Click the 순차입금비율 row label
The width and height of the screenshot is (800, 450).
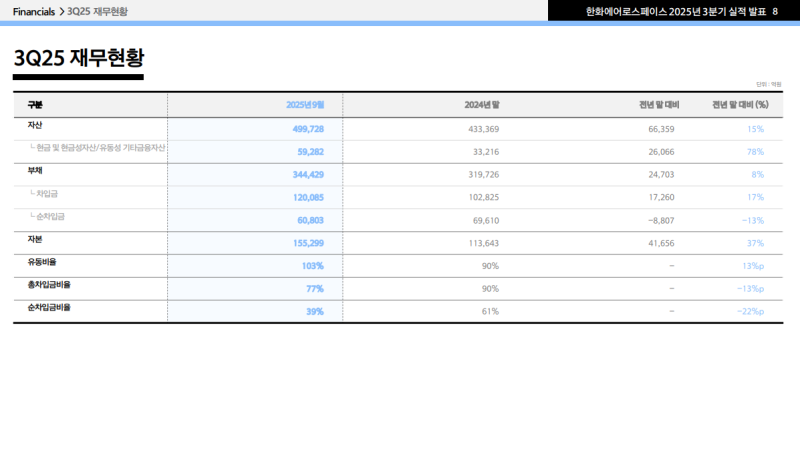coord(49,308)
